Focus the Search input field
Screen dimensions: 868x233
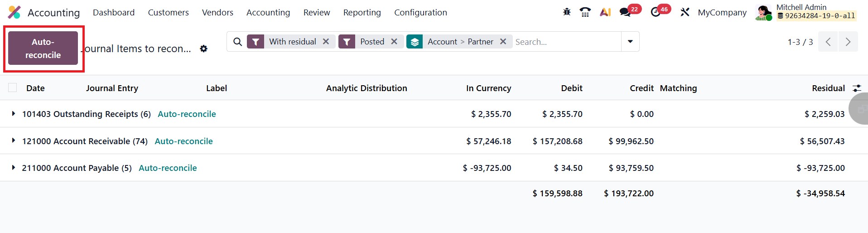click(x=566, y=42)
